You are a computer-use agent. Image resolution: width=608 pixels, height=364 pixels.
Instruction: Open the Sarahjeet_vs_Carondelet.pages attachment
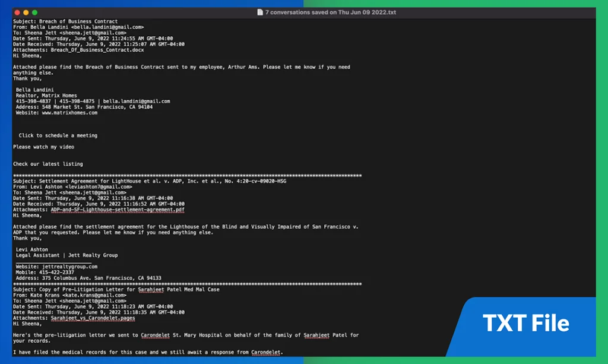pos(93,318)
